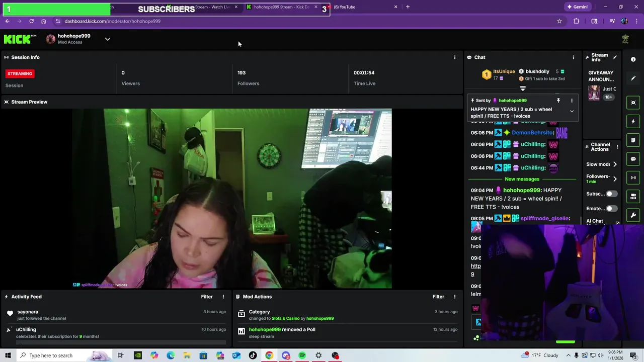644x362 pixels.
Task: Open Windows Task View
Action: [121, 355]
